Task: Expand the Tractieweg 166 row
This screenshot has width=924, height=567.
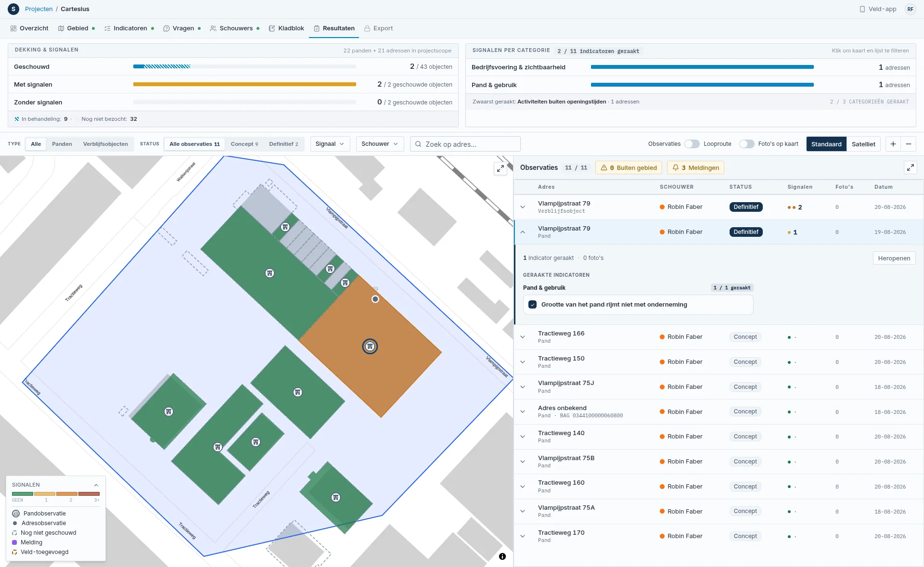Action: pos(523,337)
